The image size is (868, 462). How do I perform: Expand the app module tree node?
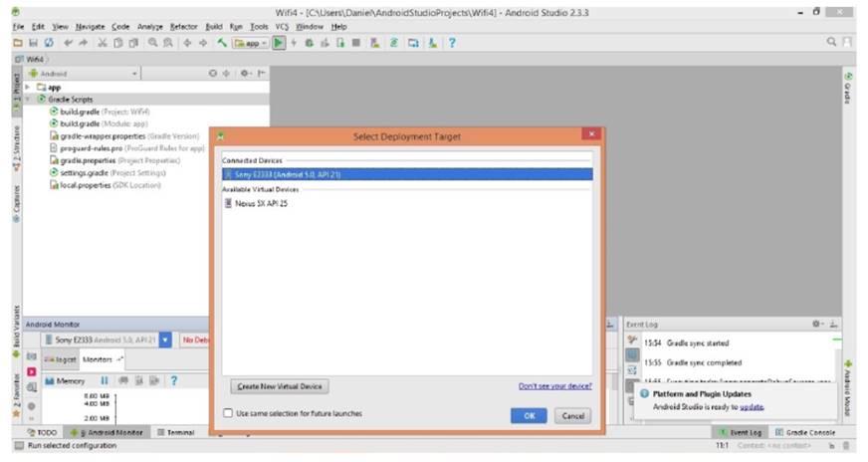28,87
